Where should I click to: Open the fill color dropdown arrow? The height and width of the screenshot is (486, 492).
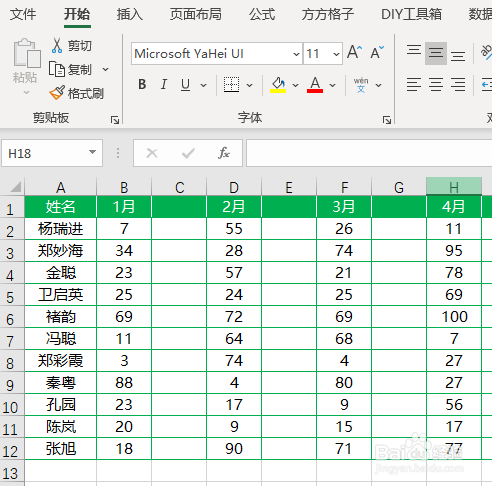(295, 85)
